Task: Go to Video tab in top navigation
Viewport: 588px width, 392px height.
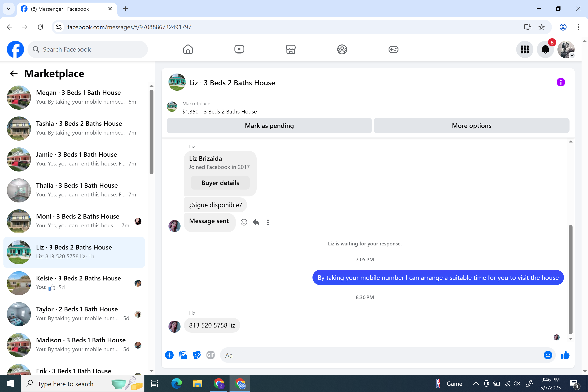Action: [239, 49]
